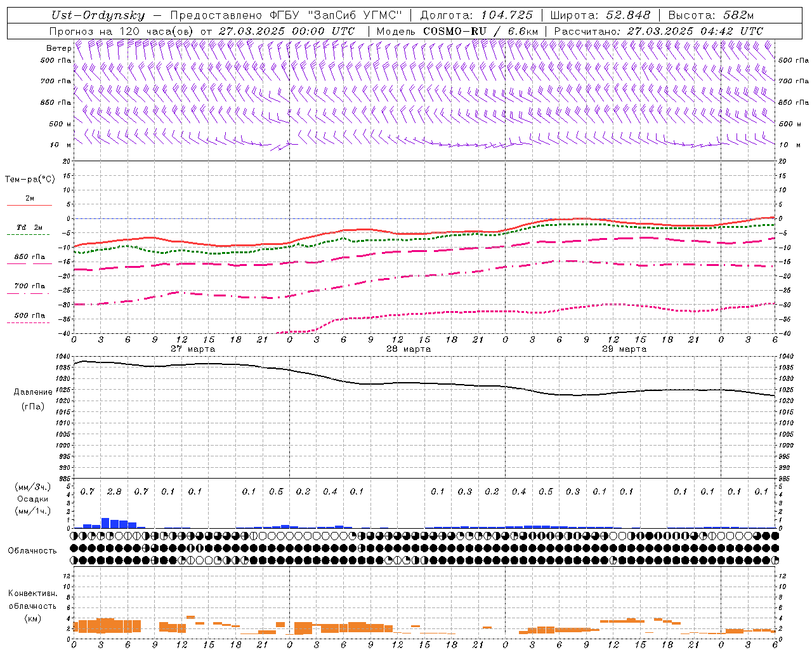Click the model name COSMO-RU / 6.6км

coord(481,30)
